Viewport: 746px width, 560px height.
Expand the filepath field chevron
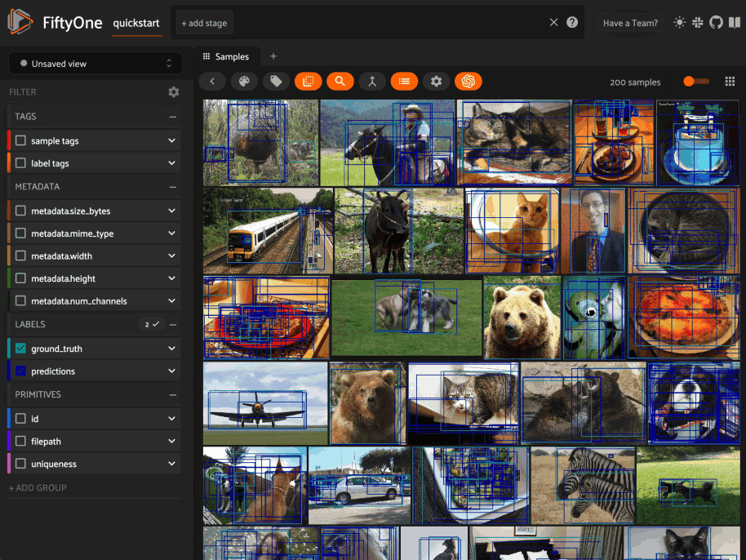(171, 441)
